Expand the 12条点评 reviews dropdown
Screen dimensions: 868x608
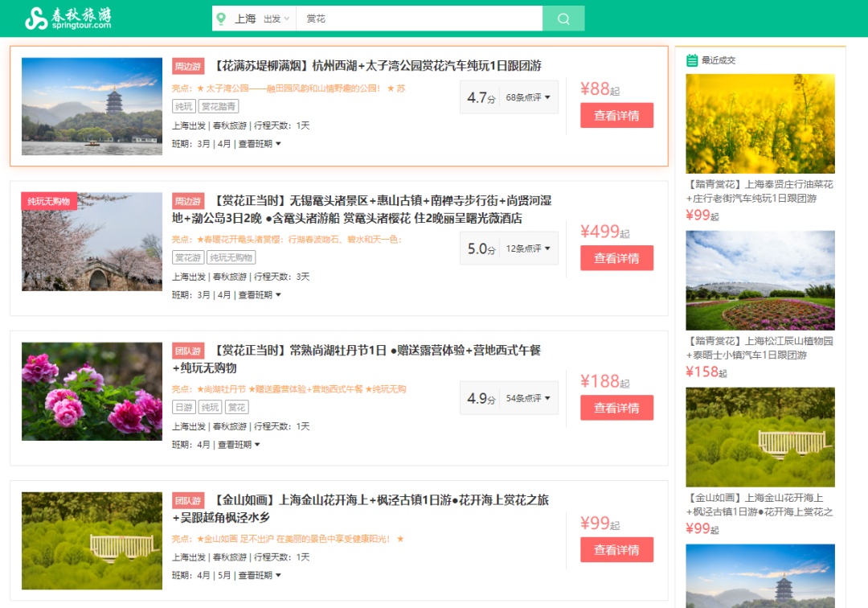(x=528, y=249)
